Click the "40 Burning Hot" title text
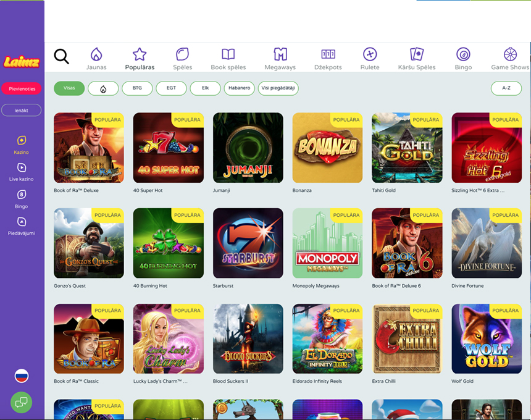 (151, 286)
